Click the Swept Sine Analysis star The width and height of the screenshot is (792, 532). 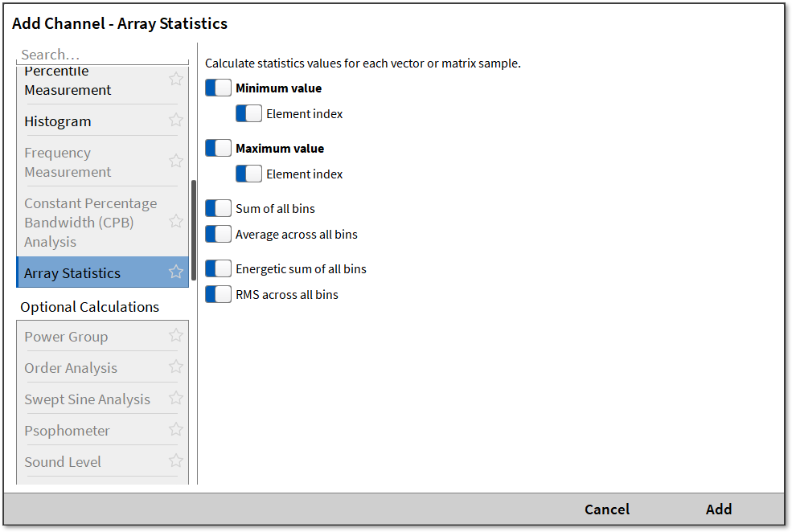pyautogui.click(x=176, y=399)
